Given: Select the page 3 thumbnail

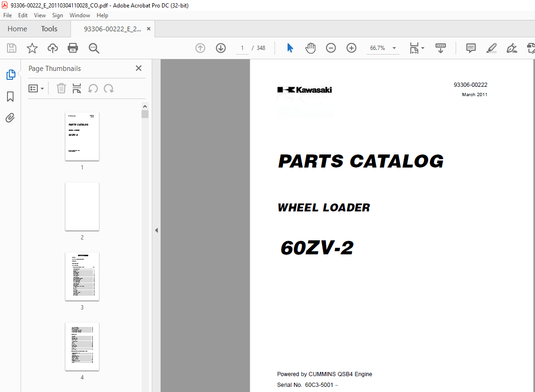Looking at the screenshot, I should click(x=82, y=276).
